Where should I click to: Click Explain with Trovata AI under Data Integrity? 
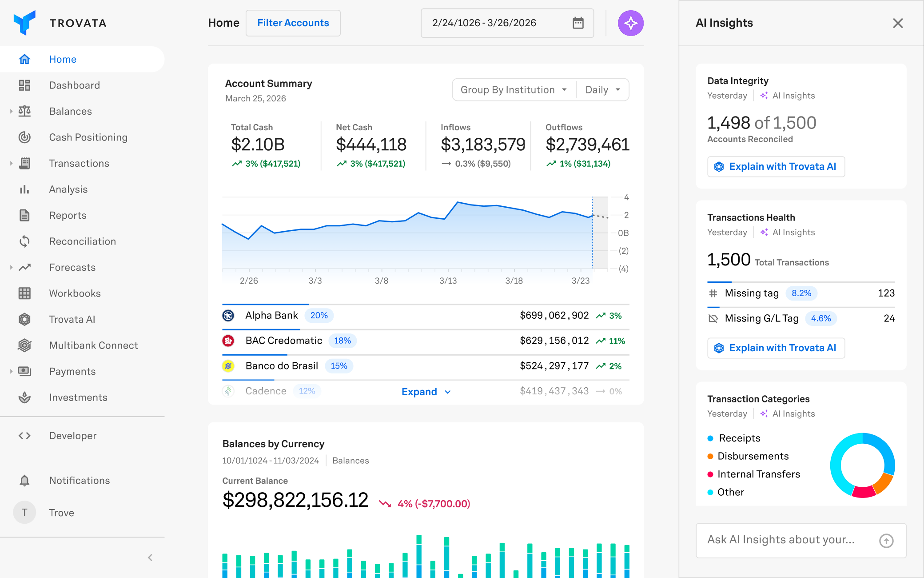coord(776,167)
